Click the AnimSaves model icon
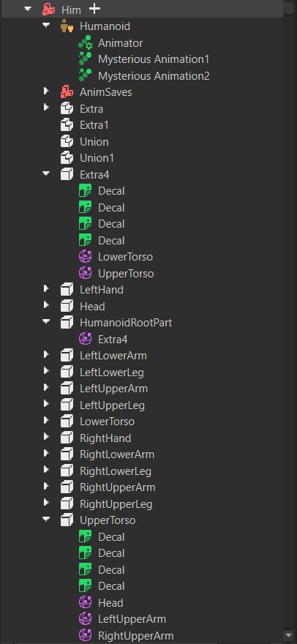297x644 pixels. [67, 92]
